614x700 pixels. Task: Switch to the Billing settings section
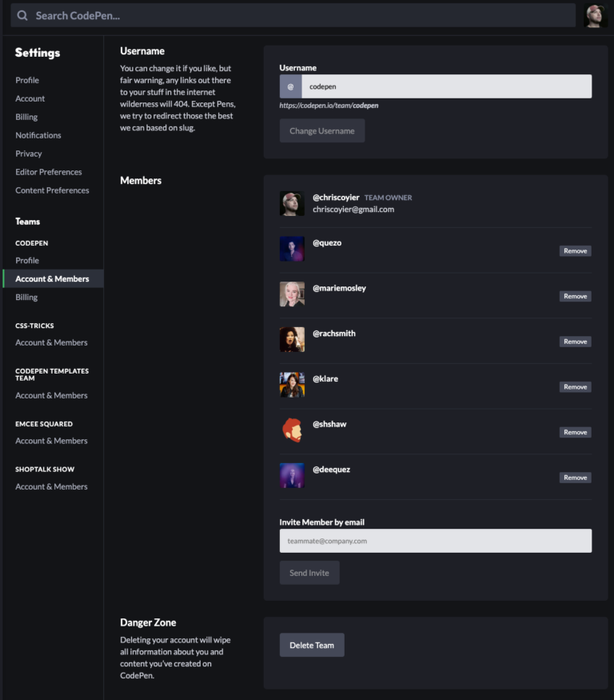[25, 116]
